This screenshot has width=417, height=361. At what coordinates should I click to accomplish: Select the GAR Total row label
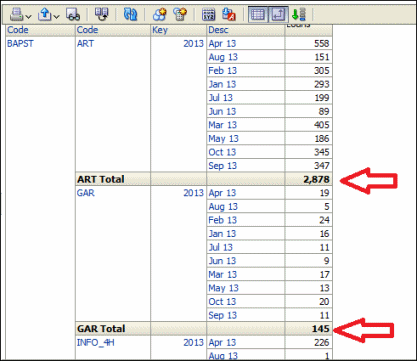click(x=101, y=329)
